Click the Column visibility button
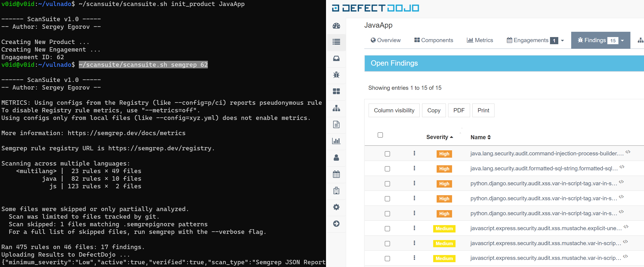This screenshot has height=267, width=644. [394, 110]
